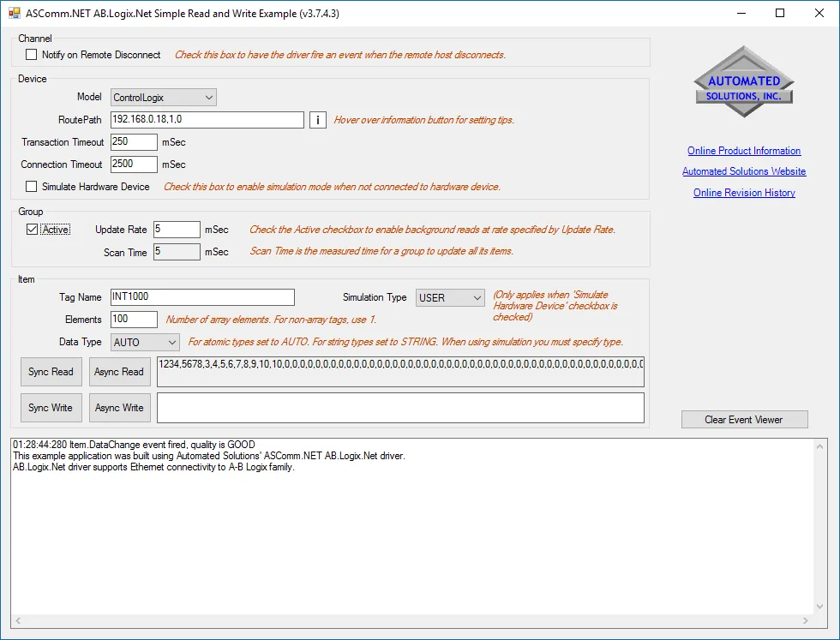Clear the event viewer log
The image size is (840, 640).
[x=744, y=419]
